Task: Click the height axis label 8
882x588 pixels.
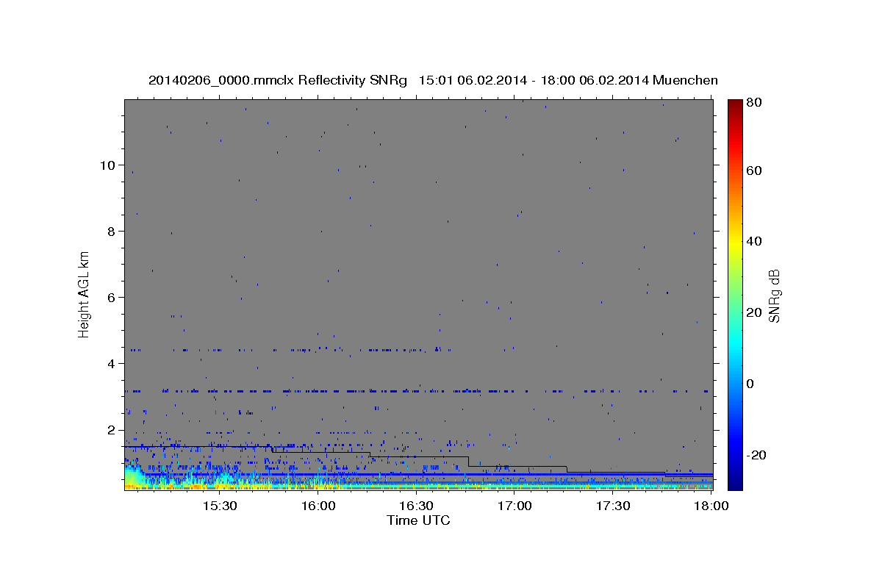Action: tap(110, 231)
